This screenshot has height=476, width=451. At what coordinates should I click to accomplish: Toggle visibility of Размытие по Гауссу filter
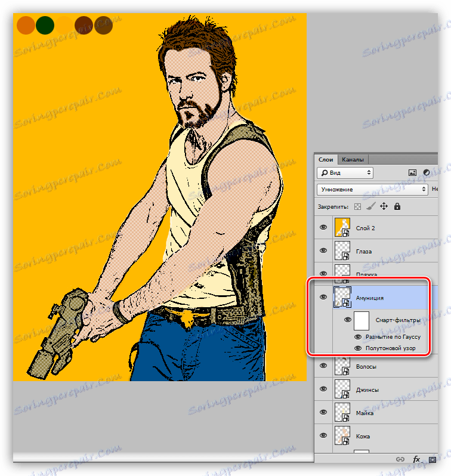point(358,336)
